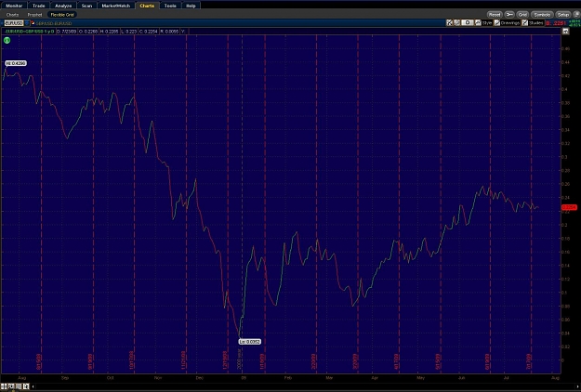Click the Jul label on time axis
This screenshot has height=392, width=581.
pyautogui.click(x=506, y=378)
